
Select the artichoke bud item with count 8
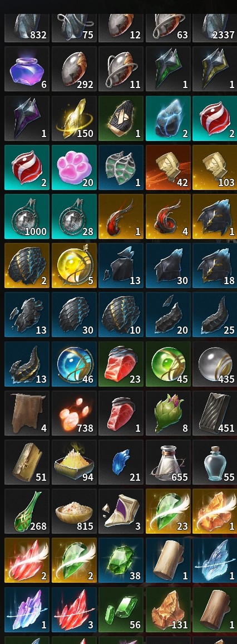(x=168, y=413)
